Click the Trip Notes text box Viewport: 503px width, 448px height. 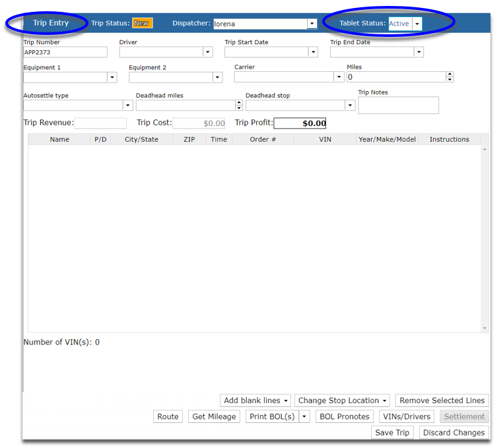tap(399, 105)
